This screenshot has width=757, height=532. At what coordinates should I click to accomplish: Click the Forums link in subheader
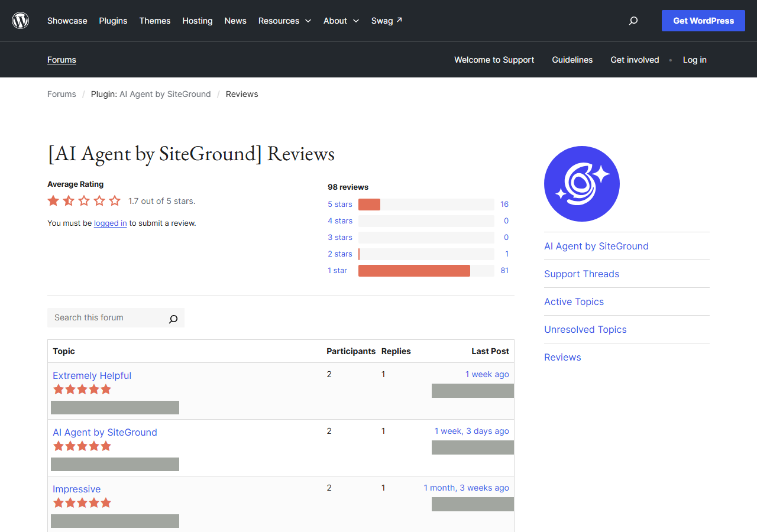62,60
